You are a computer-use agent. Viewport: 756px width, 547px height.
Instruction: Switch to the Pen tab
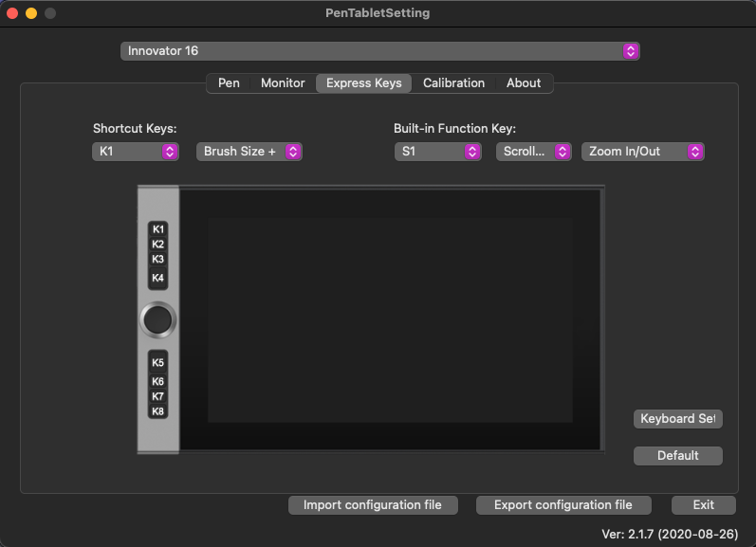(229, 82)
